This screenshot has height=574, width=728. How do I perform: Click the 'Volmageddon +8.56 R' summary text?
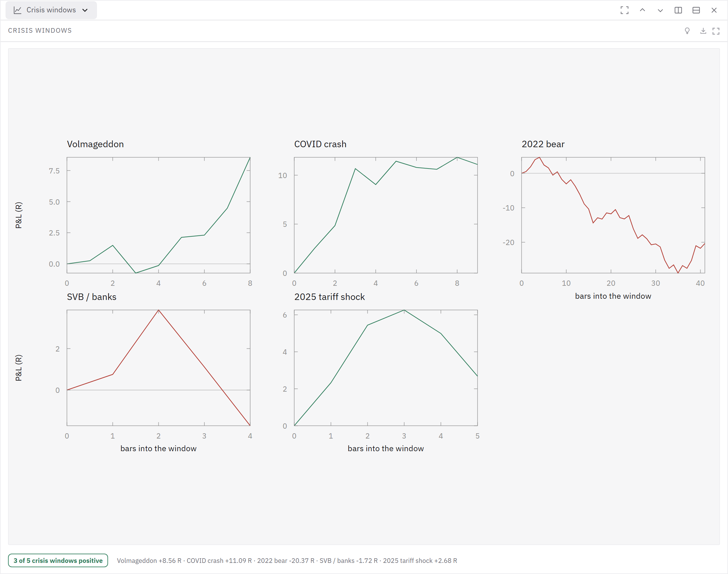(149, 560)
